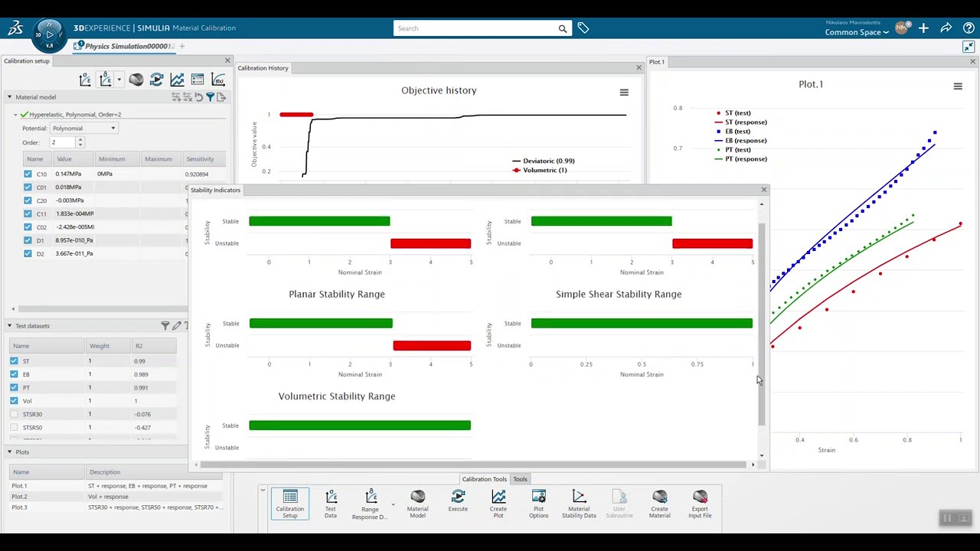Open Test Data tool in bottom ribbon
Screen dimensions: 980x551
point(331,504)
